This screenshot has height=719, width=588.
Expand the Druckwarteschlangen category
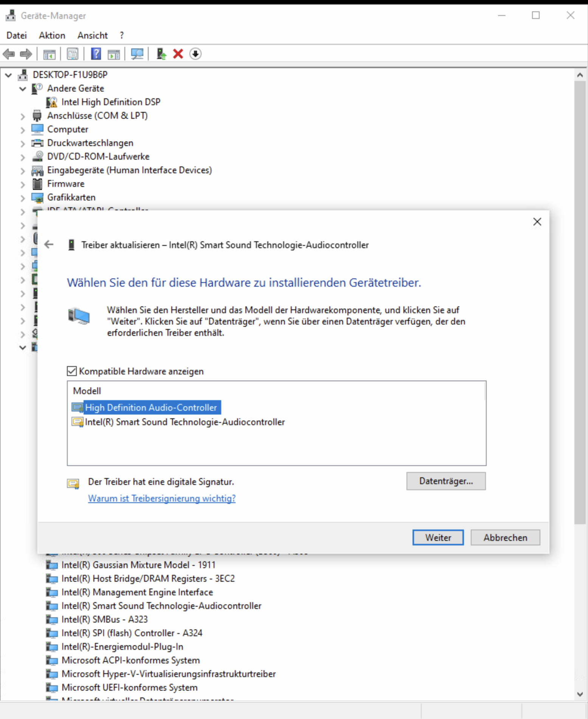click(x=23, y=143)
